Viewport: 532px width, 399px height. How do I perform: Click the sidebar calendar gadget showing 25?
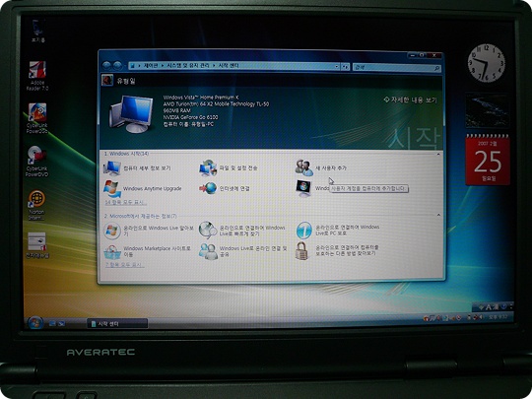pyautogui.click(x=488, y=160)
